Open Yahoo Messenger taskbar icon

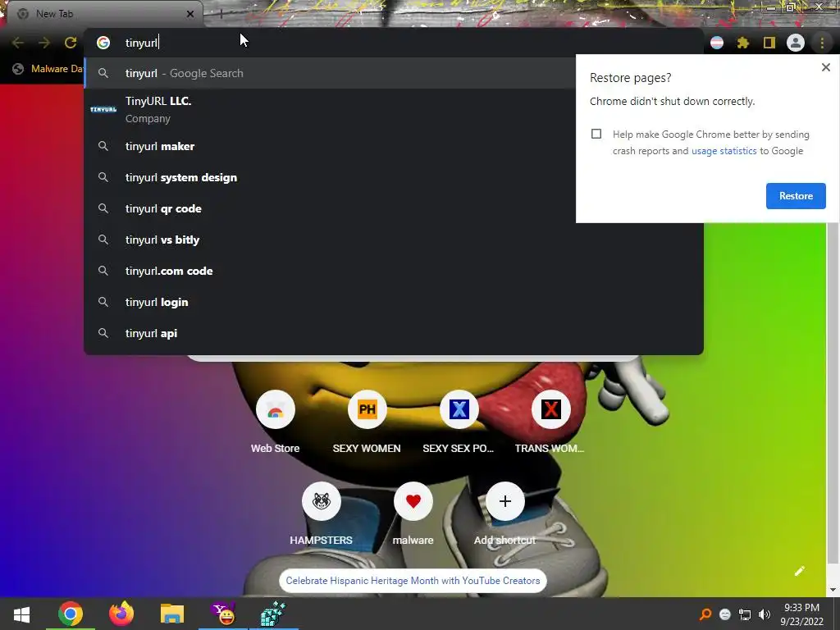coord(223,614)
